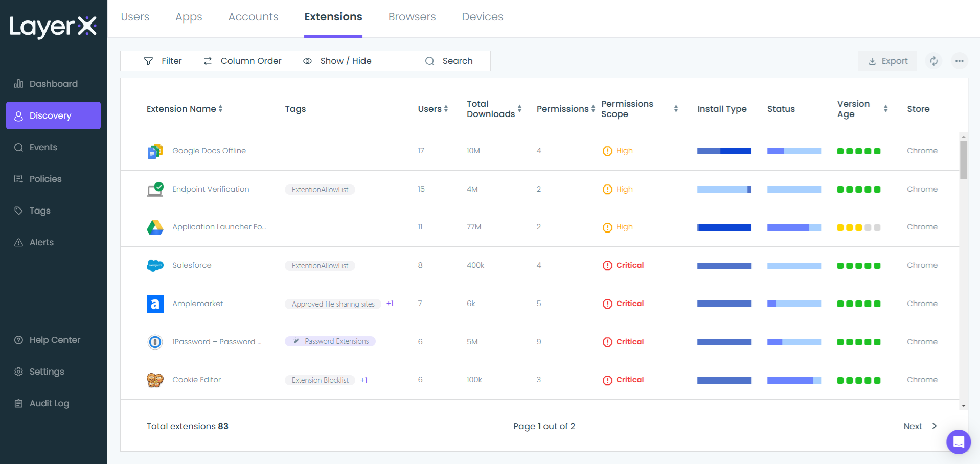Click the Search field
980x464 pixels.
tap(450, 61)
